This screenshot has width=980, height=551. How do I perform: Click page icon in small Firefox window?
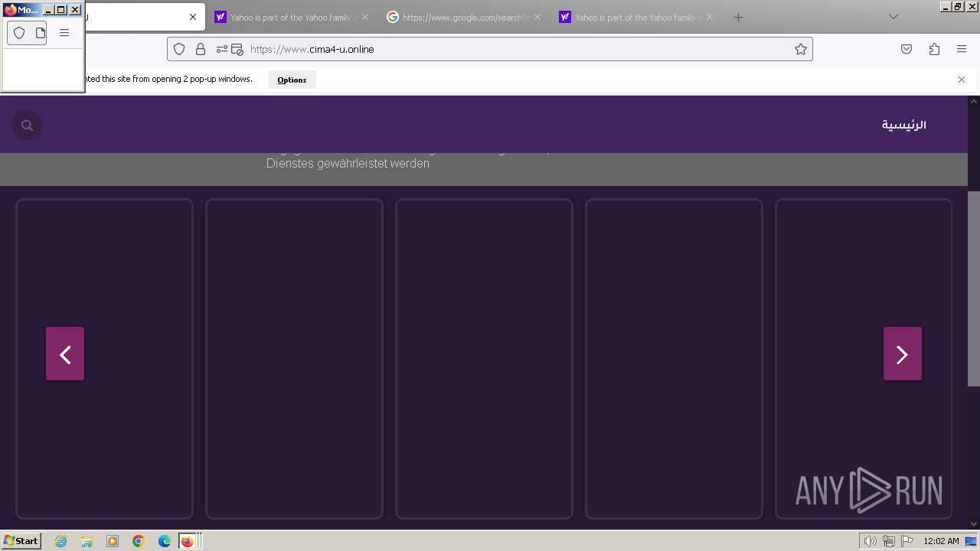click(x=40, y=33)
